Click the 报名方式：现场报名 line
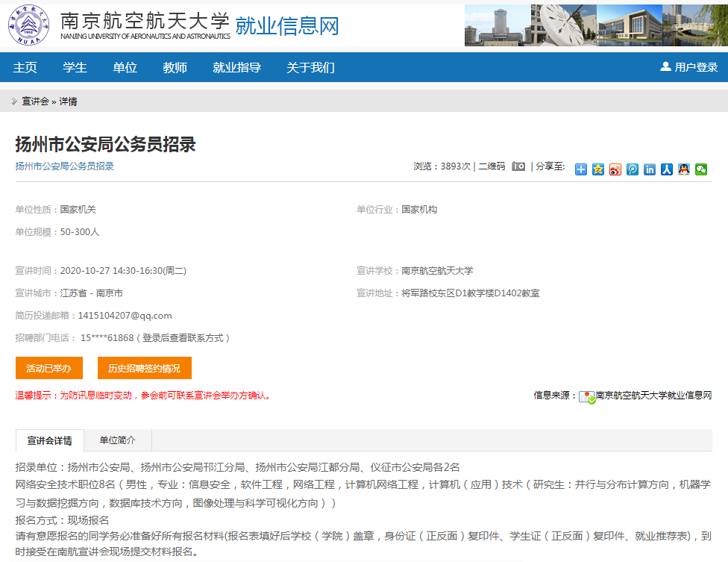The width and height of the screenshot is (728, 562). click(x=62, y=519)
